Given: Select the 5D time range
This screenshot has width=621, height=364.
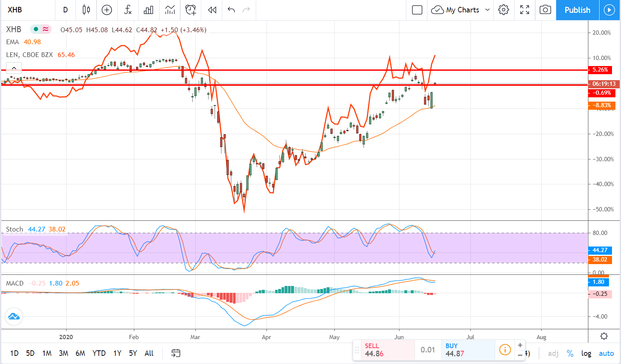Looking at the screenshot, I should click(30, 353).
